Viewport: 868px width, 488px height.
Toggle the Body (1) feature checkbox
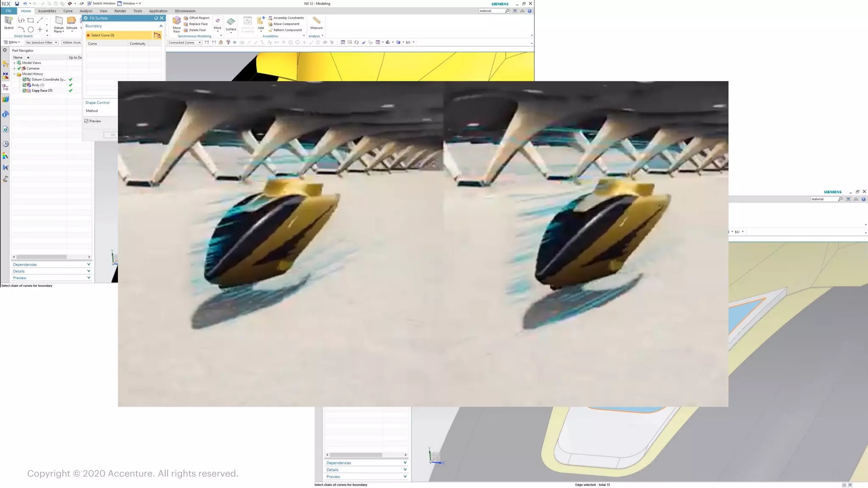[25, 85]
